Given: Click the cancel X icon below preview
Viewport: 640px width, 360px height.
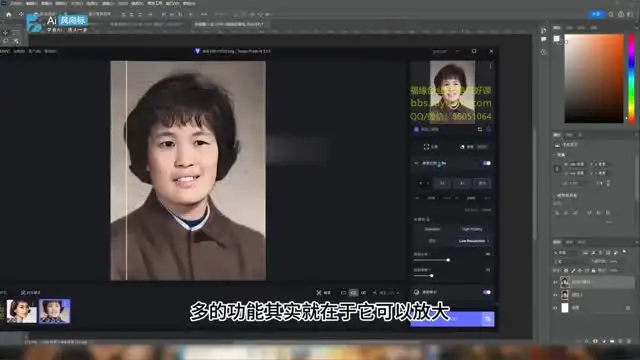Looking at the screenshot, I should point(319,293).
